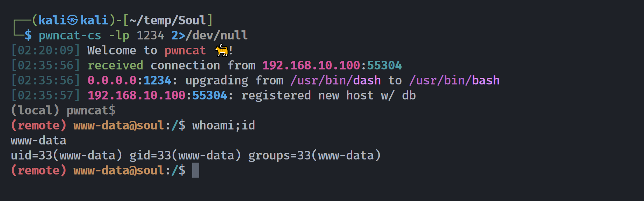Click the 2>/dev/null redirect text
This screenshot has width=644, height=201.
point(210,35)
